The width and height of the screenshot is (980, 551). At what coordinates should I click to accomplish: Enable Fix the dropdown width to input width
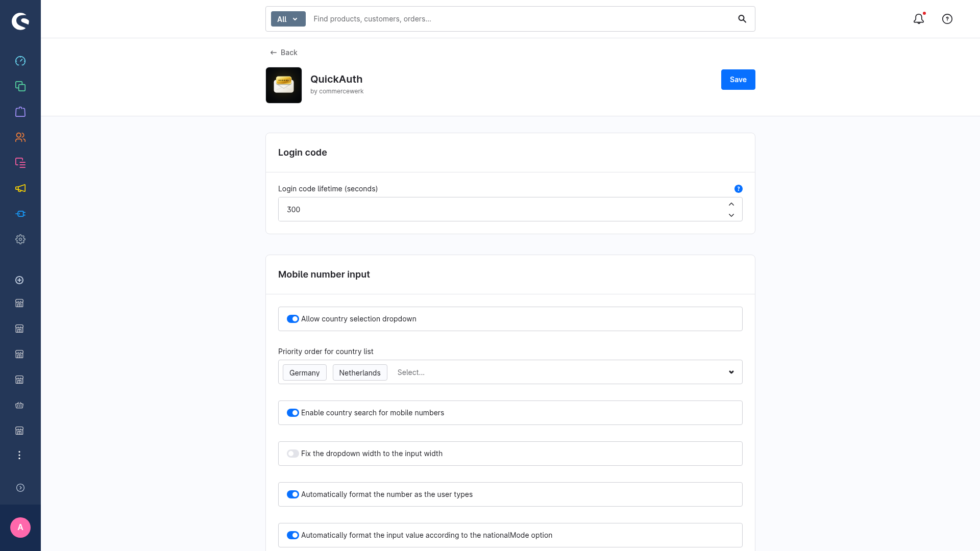pyautogui.click(x=293, y=454)
